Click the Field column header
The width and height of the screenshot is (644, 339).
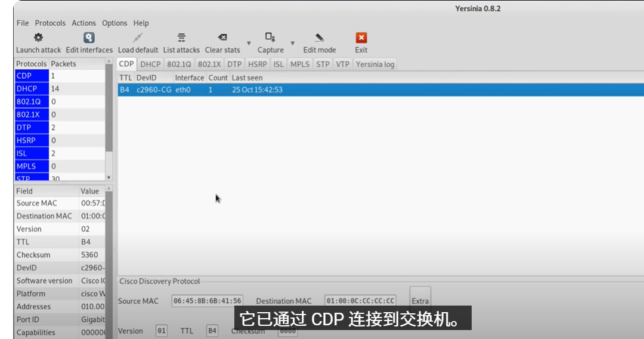pyautogui.click(x=47, y=191)
